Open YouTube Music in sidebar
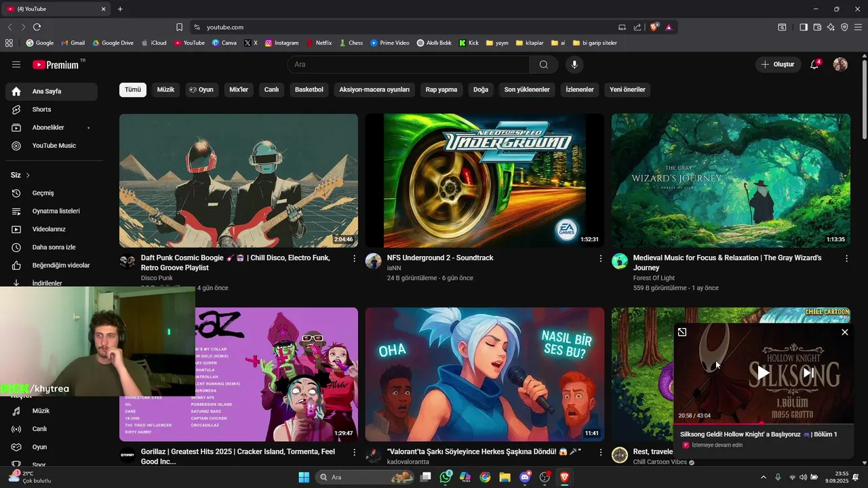 52,146
